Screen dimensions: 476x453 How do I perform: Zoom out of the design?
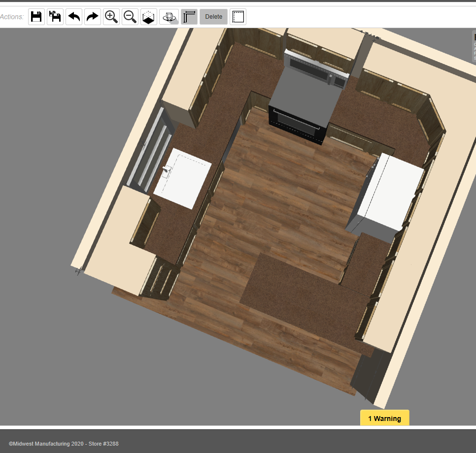coord(130,17)
